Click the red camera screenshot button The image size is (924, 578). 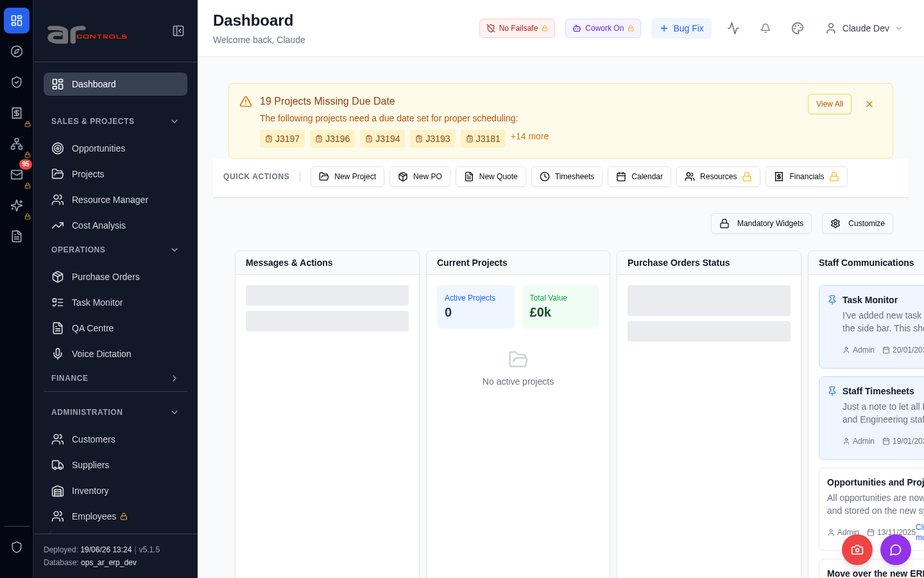[857, 550]
